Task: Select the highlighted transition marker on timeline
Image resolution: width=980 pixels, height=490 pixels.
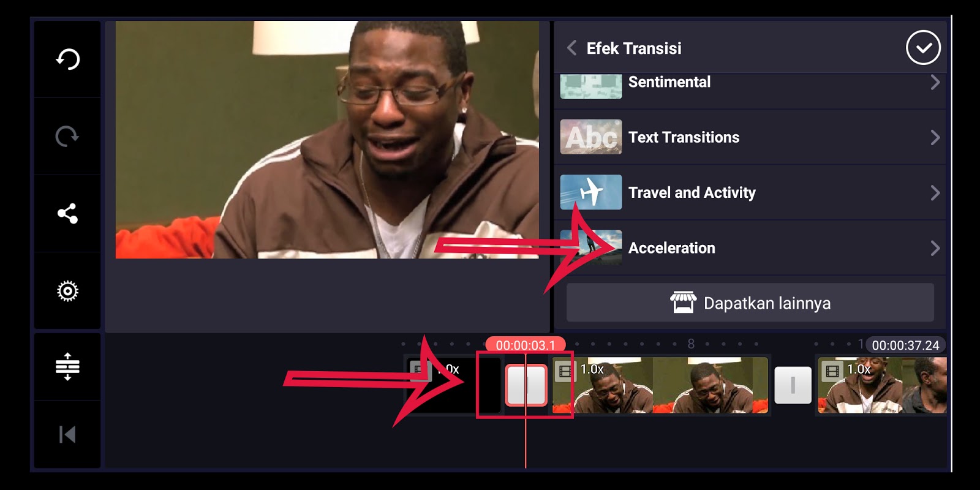Action: [x=526, y=385]
